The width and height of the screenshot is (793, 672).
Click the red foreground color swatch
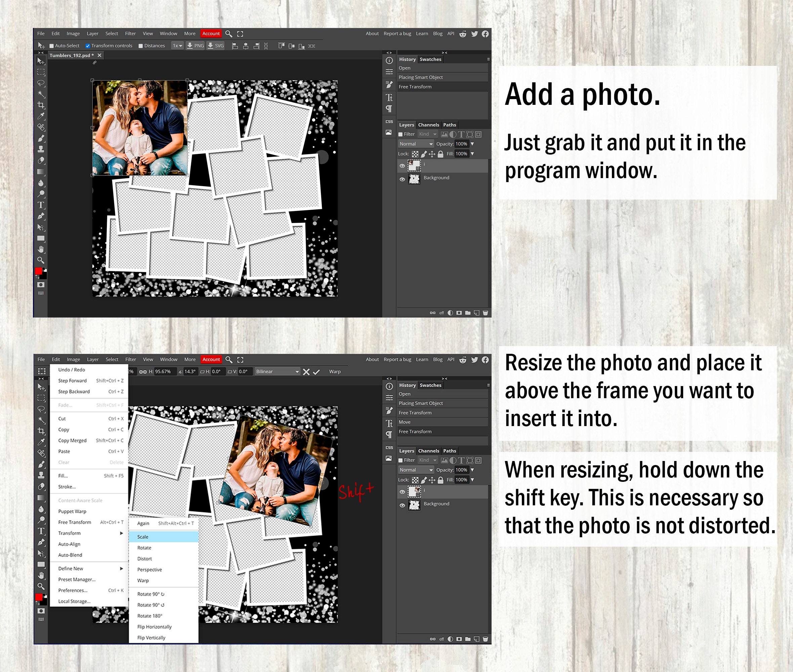click(x=38, y=271)
